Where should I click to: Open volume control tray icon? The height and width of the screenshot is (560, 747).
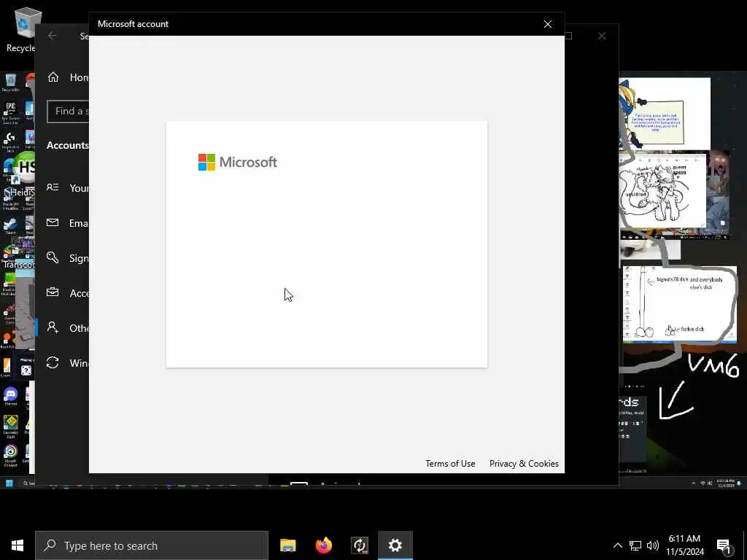click(x=653, y=545)
